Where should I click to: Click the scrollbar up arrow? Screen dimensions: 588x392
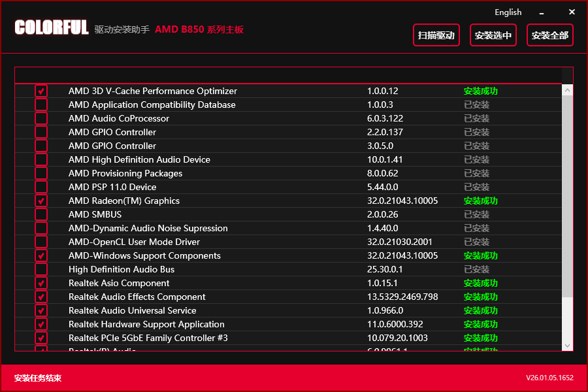pyautogui.click(x=567, y=90)
